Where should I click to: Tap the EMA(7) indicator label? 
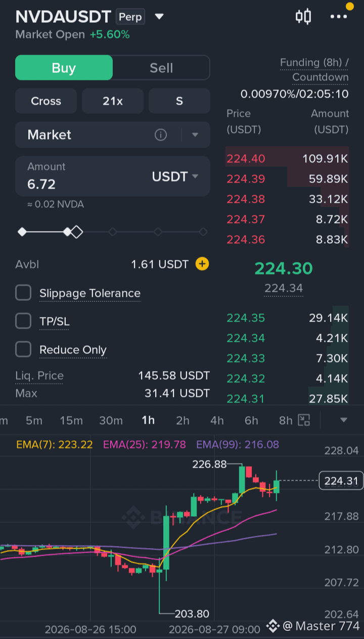tap(55, 445)
